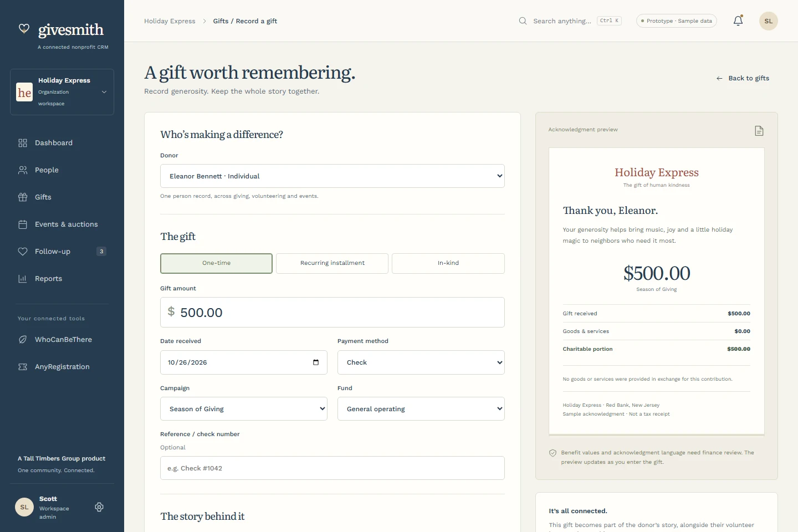Viewport: 798px width, 532px height.
Task: Open Events & auctions menu item
Action: (62, 224)
